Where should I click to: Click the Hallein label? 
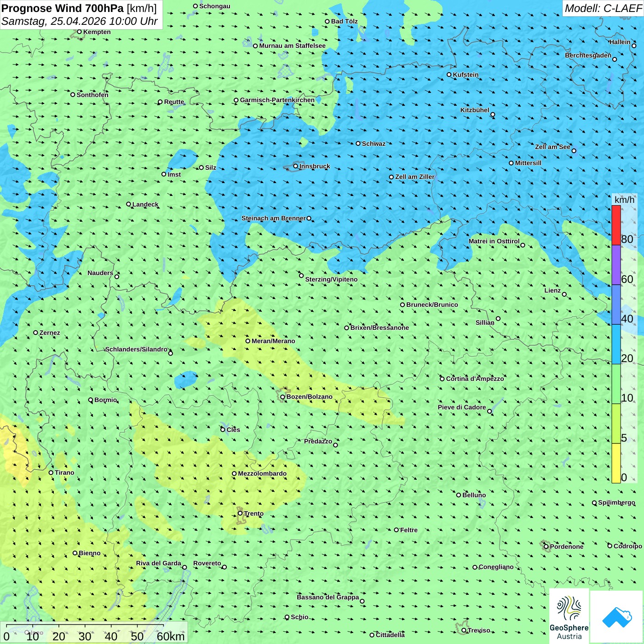[620, 42]
